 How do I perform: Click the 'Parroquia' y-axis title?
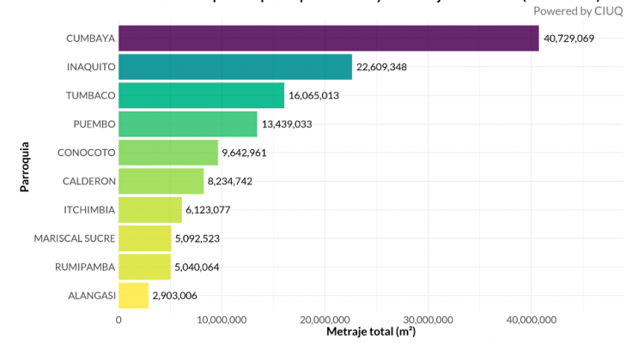point(26,166)
